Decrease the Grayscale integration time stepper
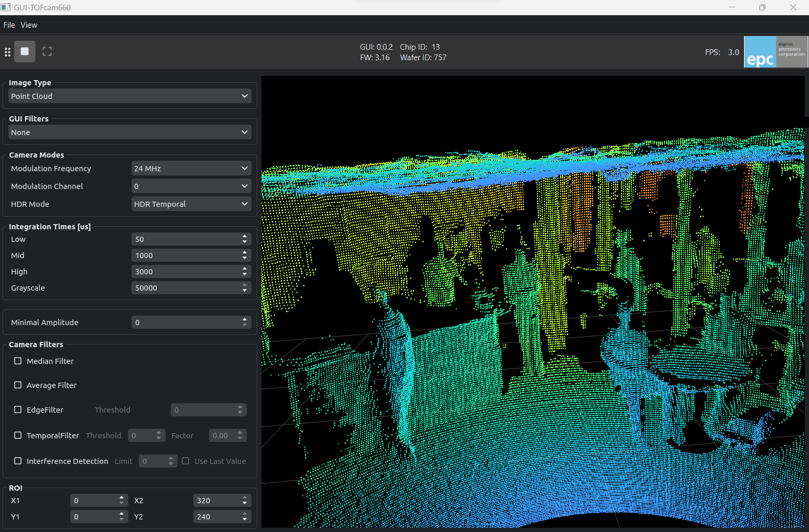The image size is (809, 532). point(245,291)
